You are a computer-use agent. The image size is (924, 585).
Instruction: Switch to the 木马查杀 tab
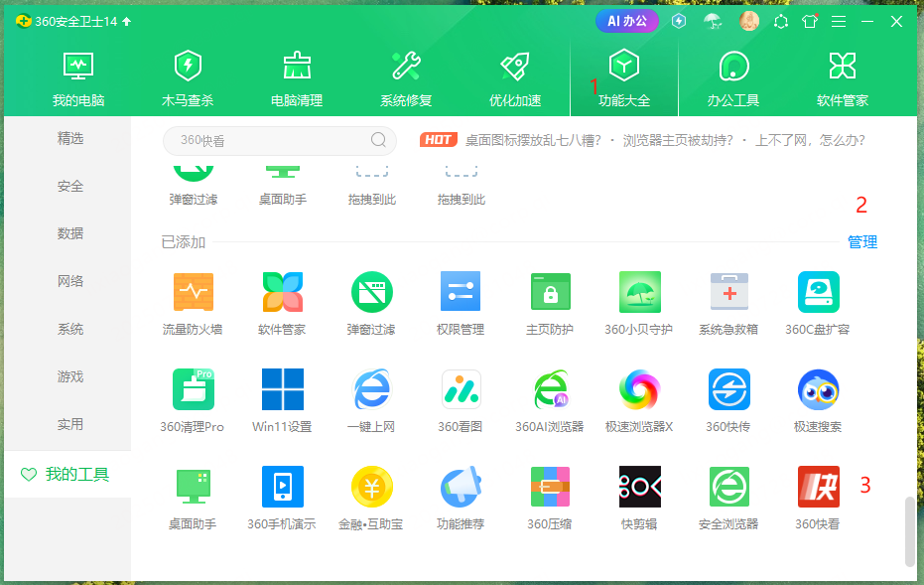click(187, 77)
